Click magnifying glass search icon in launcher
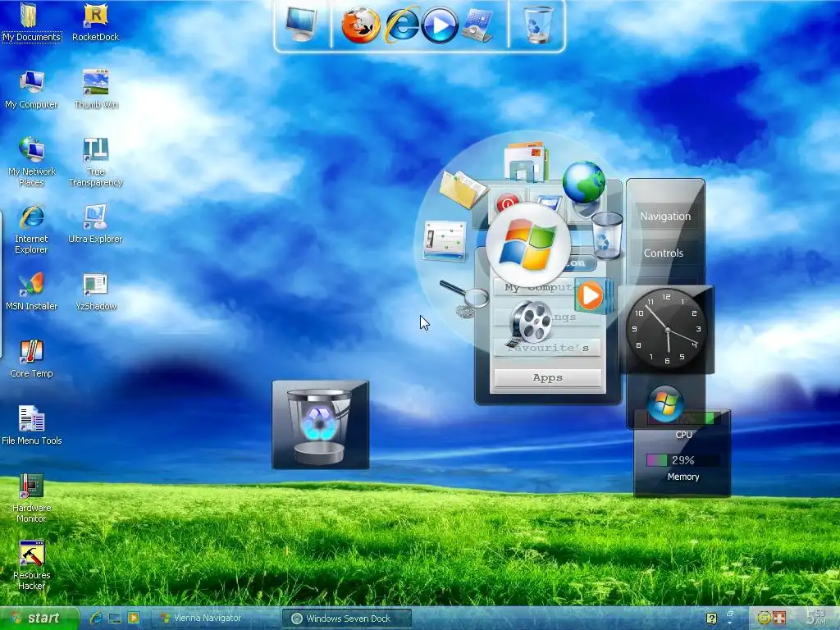 pos(464,298)
